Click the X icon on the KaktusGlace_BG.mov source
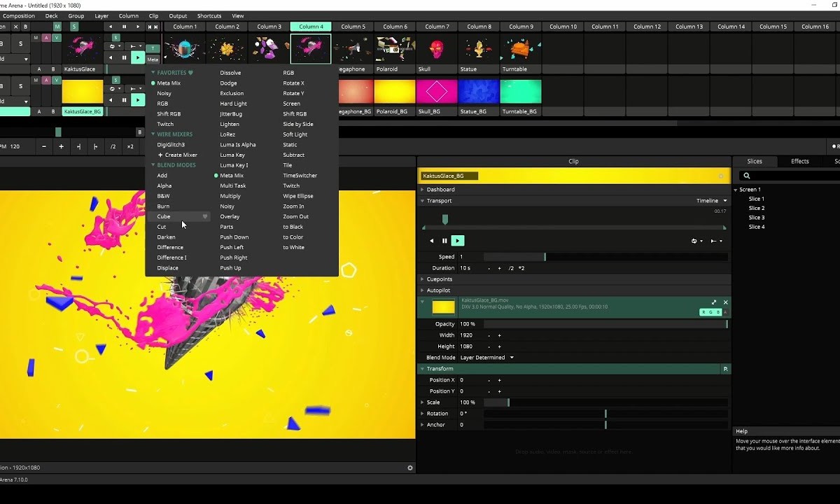Viewport: 840px width, 504px height. [725, 302]
